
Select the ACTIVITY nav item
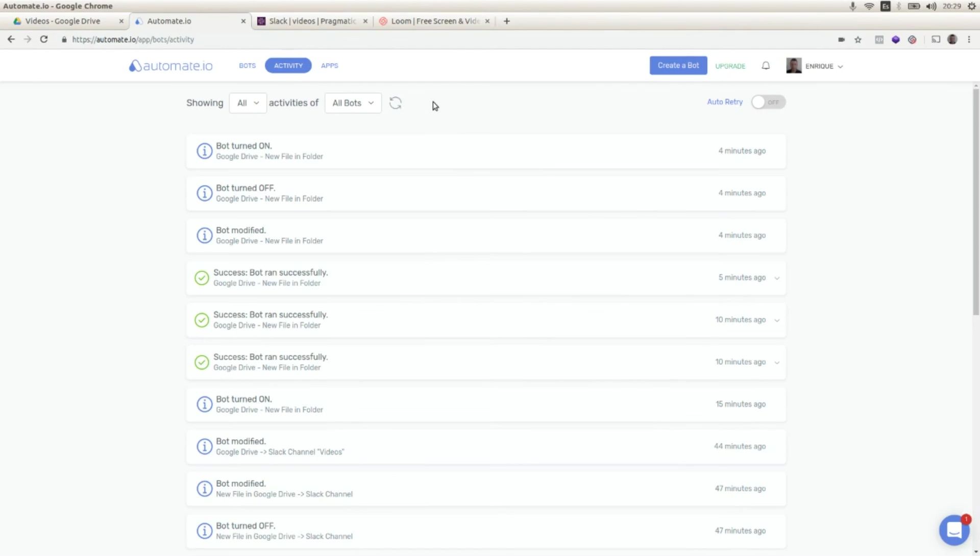288,65
